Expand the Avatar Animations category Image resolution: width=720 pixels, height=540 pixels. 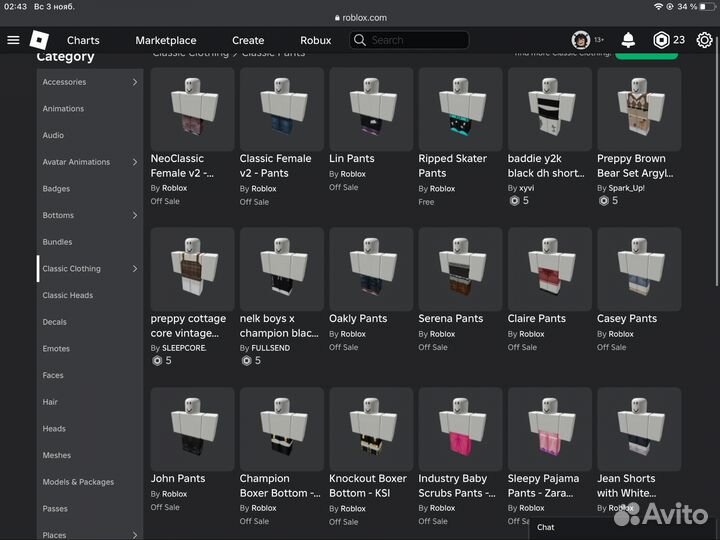coord(135,162)
